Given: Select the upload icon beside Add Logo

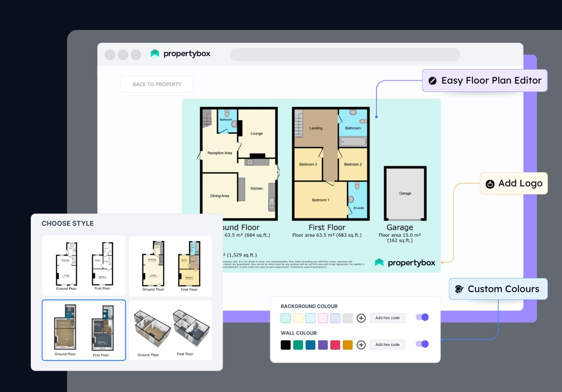Looking at the screenshot, I should coord(490,184).
